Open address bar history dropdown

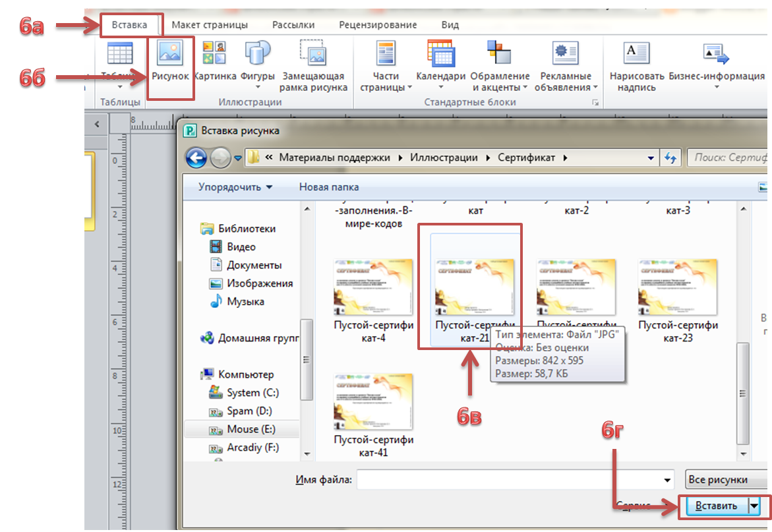(x=651, y=158)
